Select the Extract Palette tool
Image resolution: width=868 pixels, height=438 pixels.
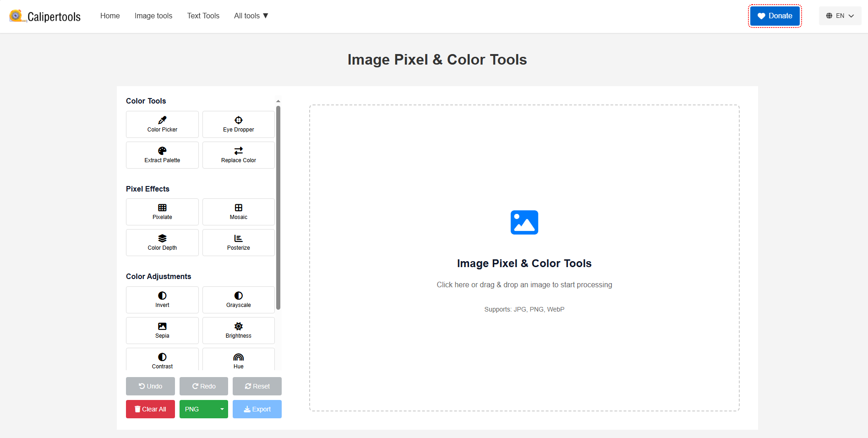[x=162, y=155]
